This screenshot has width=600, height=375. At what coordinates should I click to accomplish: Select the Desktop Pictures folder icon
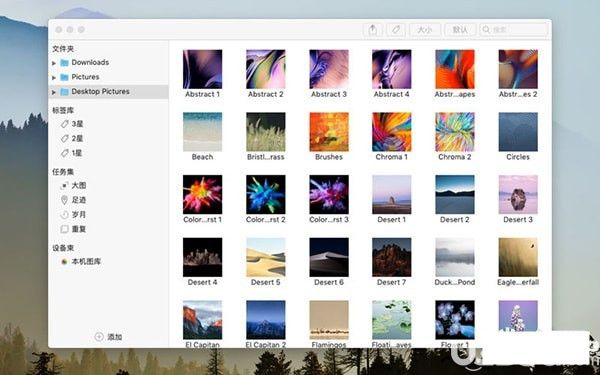[x=64, y=91]
